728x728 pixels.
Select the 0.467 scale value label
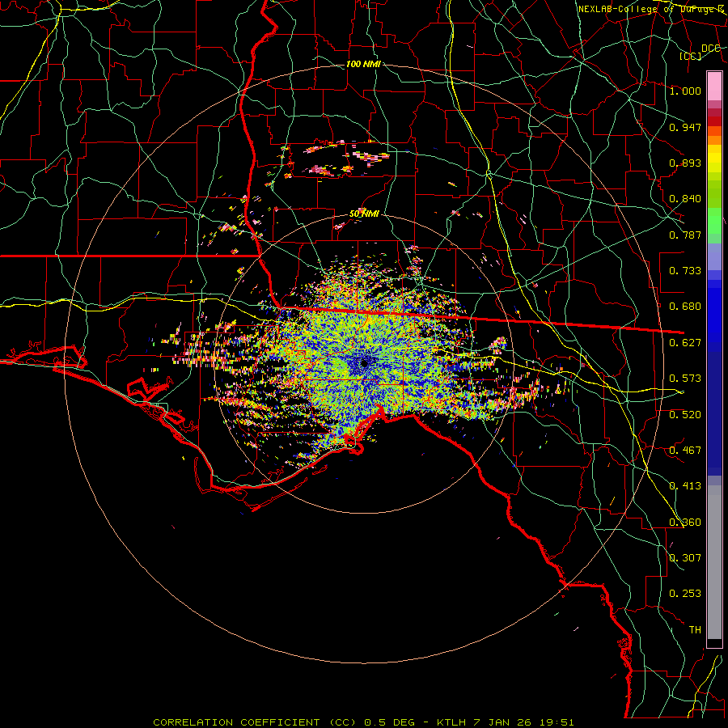pos(685,451)
